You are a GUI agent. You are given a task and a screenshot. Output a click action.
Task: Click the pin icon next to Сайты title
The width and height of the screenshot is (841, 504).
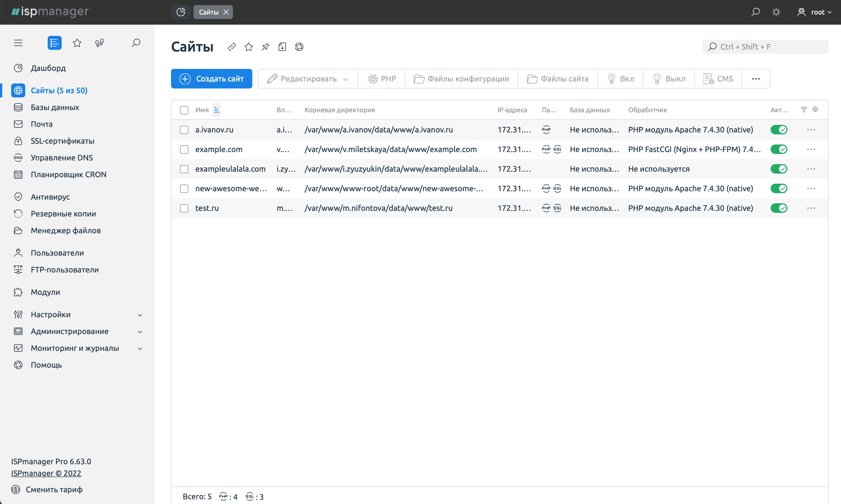pyautogui.click(x=265, y=47)
